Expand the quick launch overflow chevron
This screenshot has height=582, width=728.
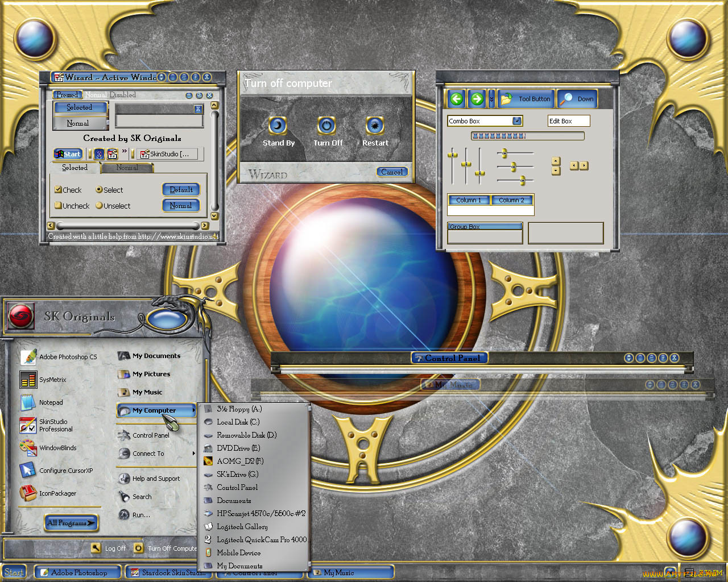coord(124,151)
